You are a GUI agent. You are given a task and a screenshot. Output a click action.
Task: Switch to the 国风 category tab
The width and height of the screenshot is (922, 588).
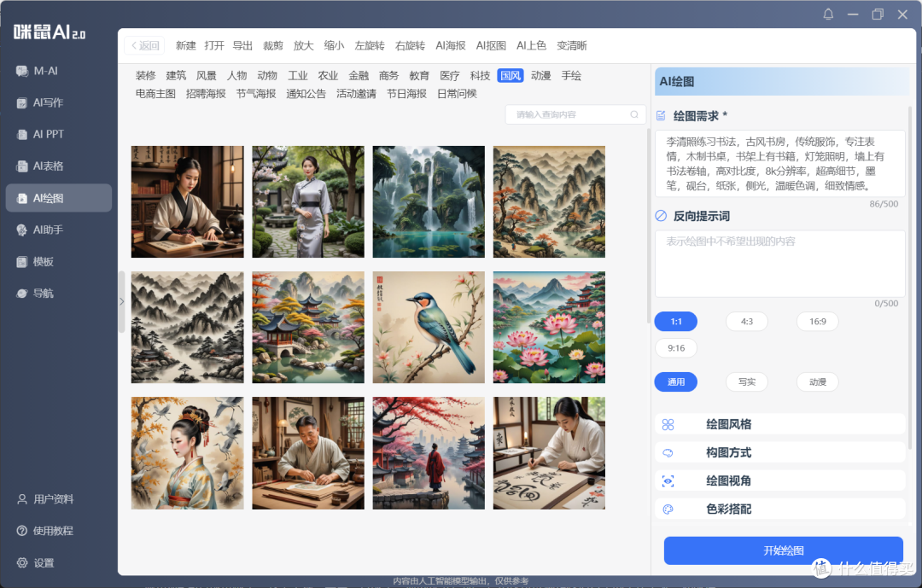(x=511, y=76)
